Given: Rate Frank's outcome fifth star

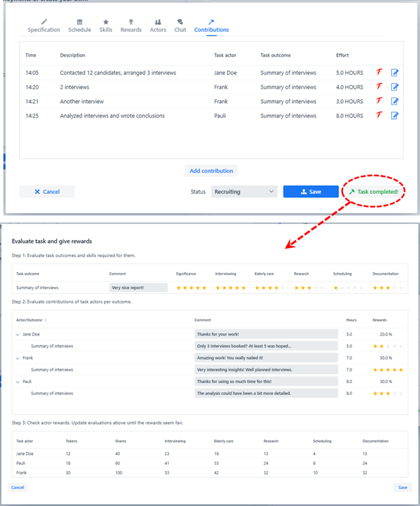Looking at the screenshot, I should pos(400,370).
